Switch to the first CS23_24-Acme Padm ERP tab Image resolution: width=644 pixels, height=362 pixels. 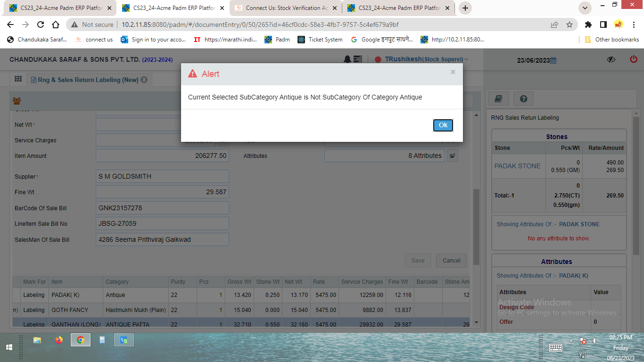point(61,8)
